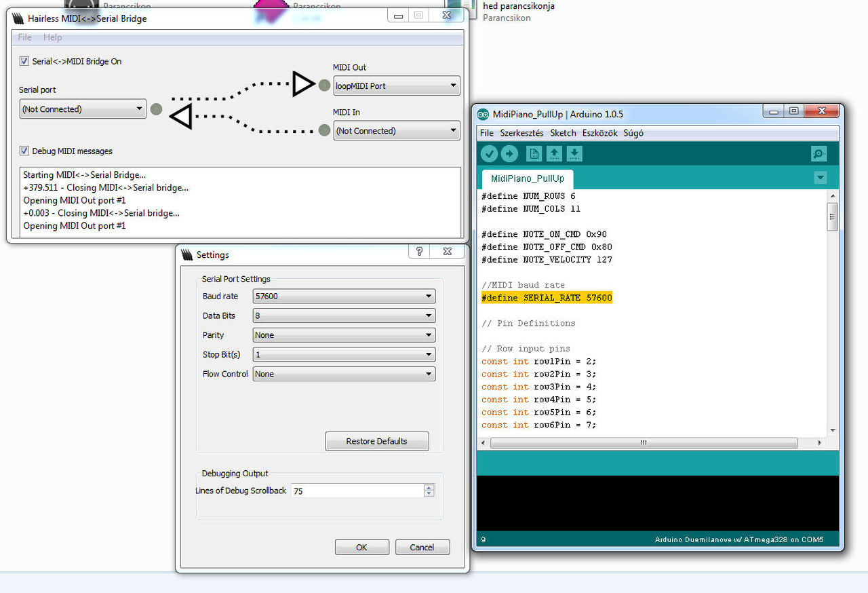Click the editor scroll-up arrow
This screenshot has height=593, width=868.
(832, 196)
